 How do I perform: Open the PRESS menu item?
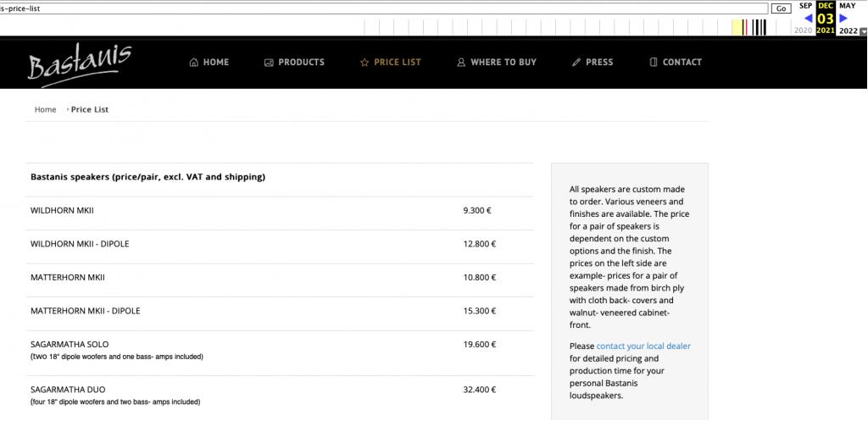click(599, 62)
